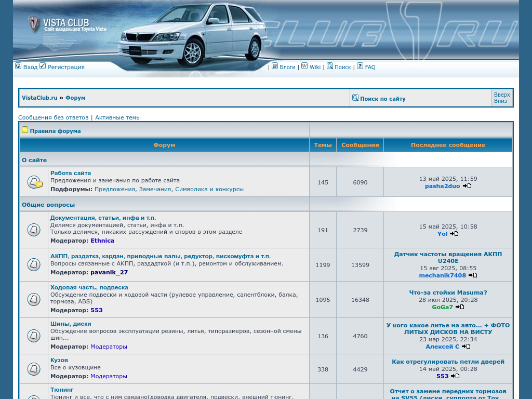Screen dimensions: 532x399
Task: Go to last post icon in Кузов row
Action: tap(455, 376)
